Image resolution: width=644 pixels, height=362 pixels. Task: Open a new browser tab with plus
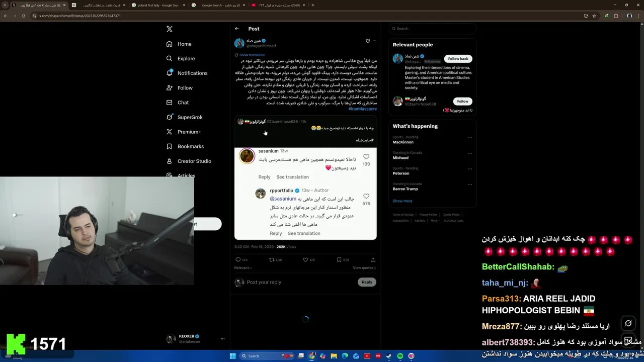[x=313, y=5]
